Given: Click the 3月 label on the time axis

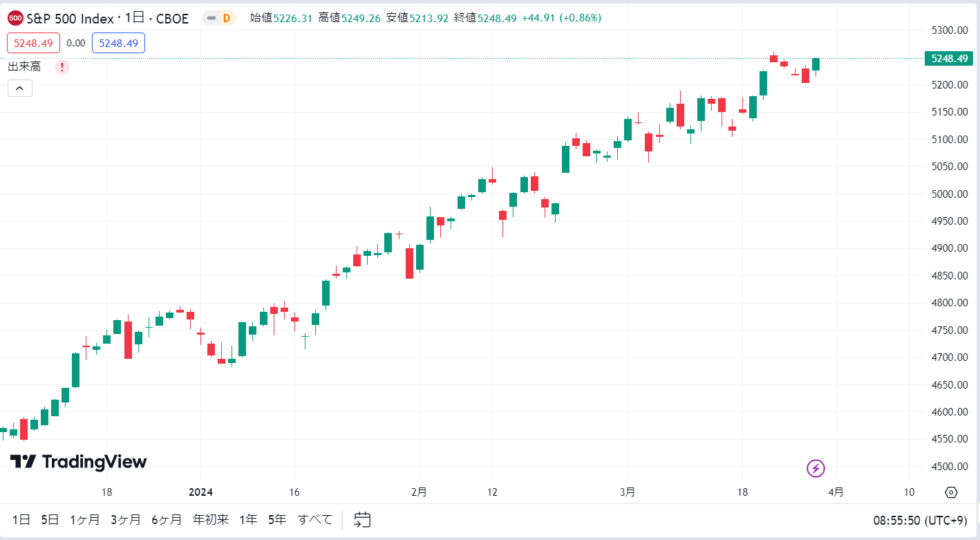Looking at the screenshot, I should point(628,492).
